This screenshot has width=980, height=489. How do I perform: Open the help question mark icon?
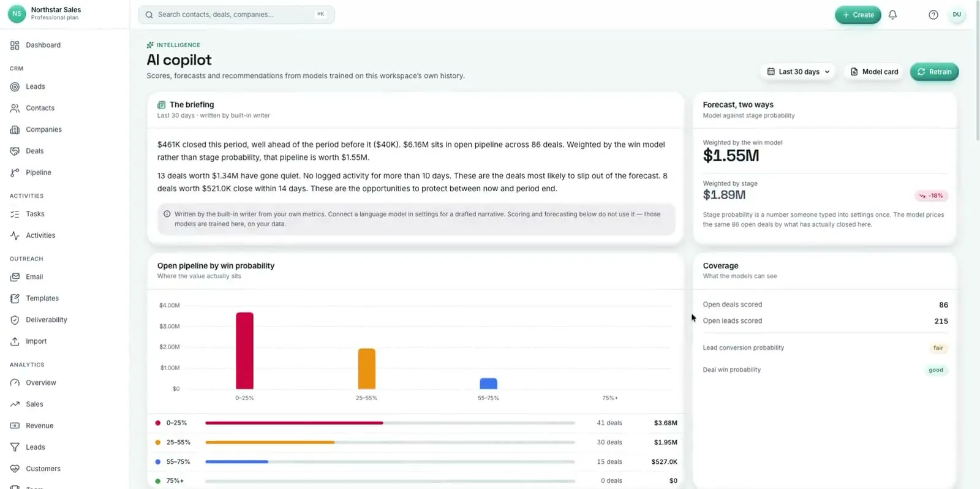pos(933,15)
